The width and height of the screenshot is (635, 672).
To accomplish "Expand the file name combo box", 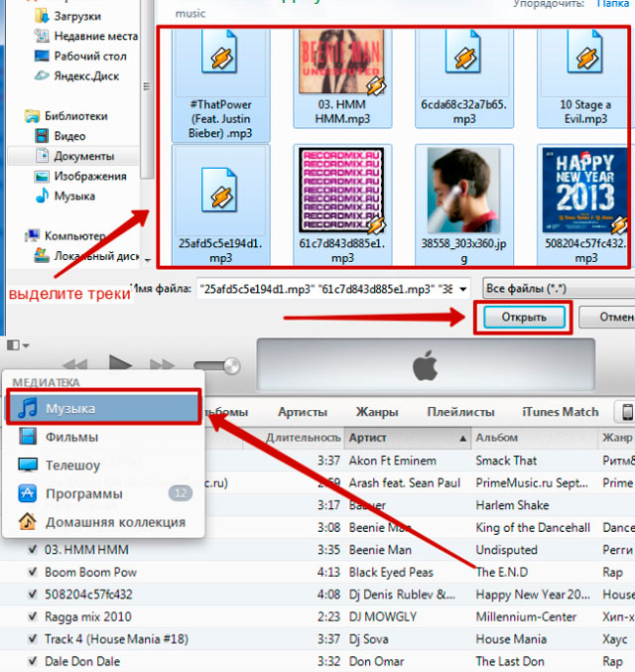I will coord(468,288).
